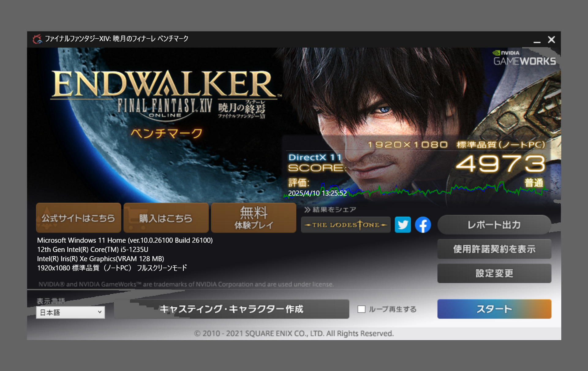
Task: Close the benchmark window
Action: pos(551,40)
